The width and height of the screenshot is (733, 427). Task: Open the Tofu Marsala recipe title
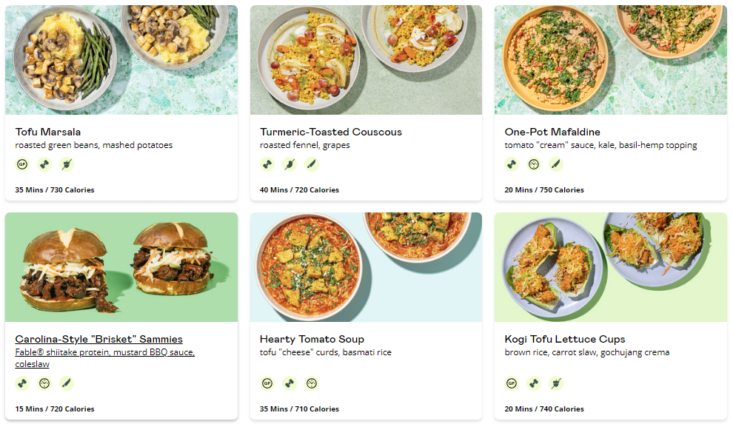tap(48, 131)
